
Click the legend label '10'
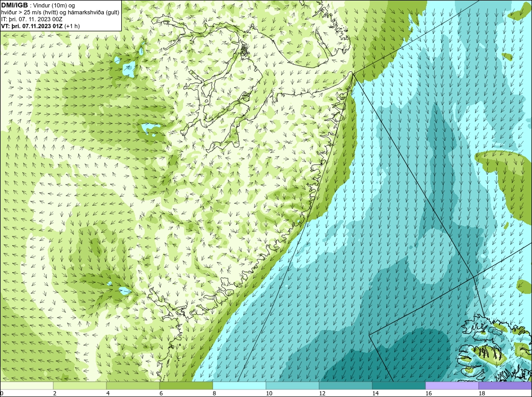click(x=269, y=393)
